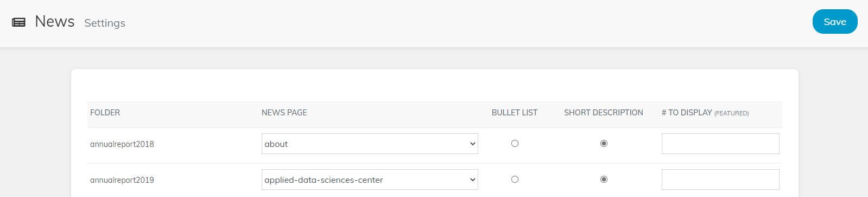Open the Settings breadcrumb label
Viewport: 868px width, 197px height.
point(105,23)
